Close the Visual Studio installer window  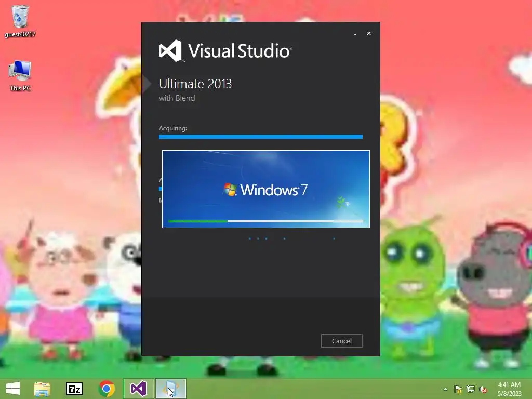369,33
